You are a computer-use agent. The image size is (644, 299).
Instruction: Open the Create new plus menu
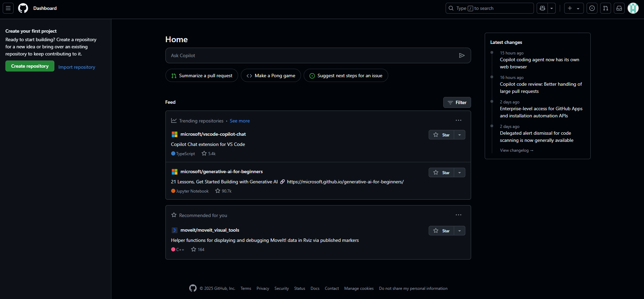pyautogui.click(x=574, y=8)
